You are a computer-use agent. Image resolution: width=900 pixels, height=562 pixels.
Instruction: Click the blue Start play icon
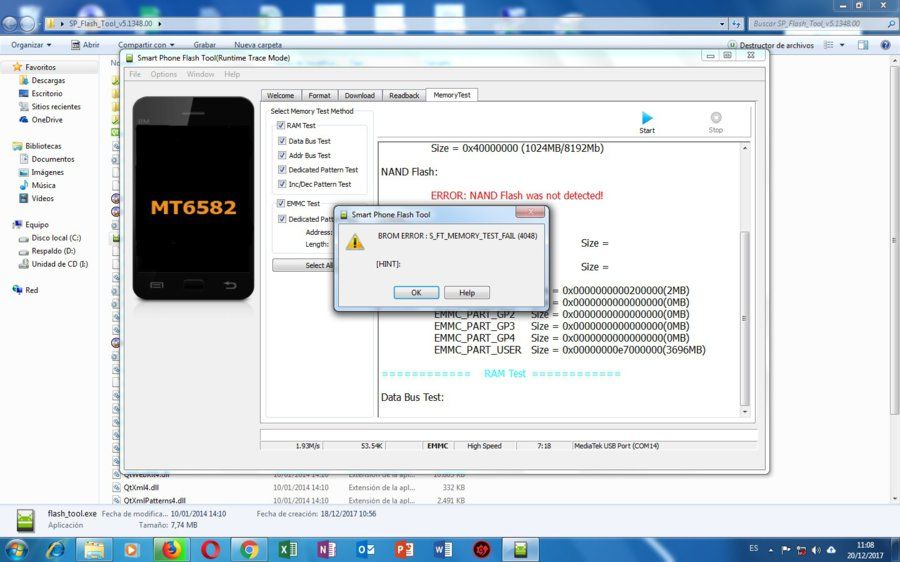tap(647, 118)
